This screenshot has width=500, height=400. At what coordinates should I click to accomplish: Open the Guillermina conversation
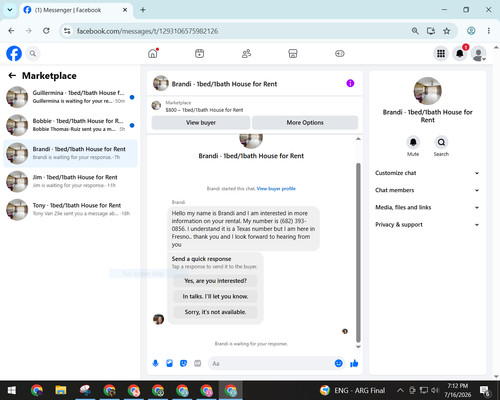[x=70, y=97]
